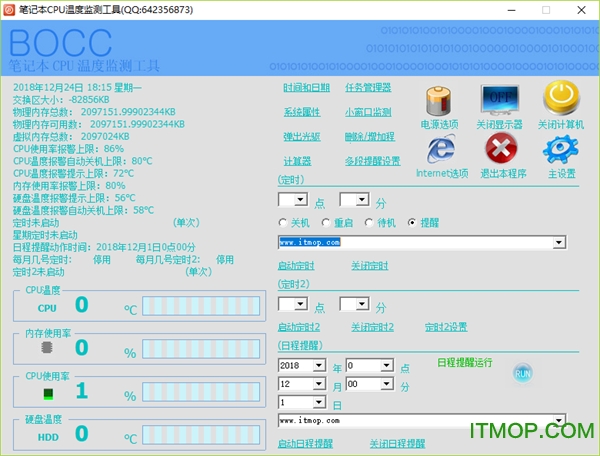Click the 硬盘温度 progress bar

[x=201, y=435]
